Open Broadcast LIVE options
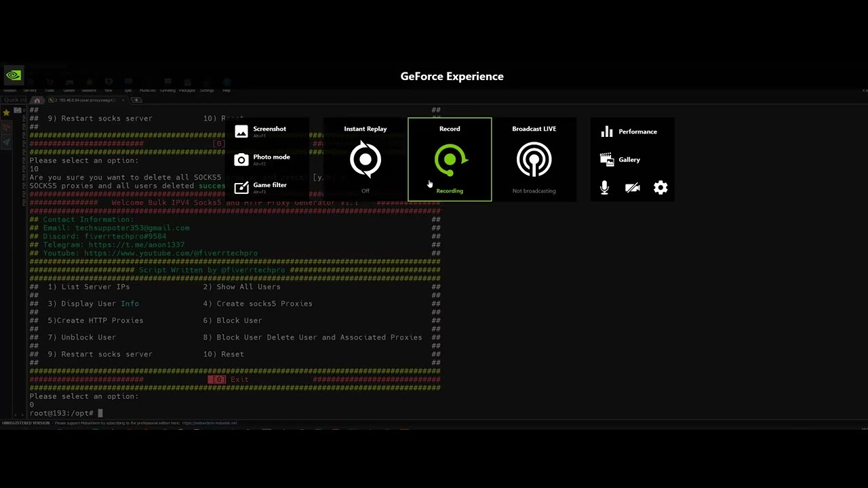 point(534,159)
